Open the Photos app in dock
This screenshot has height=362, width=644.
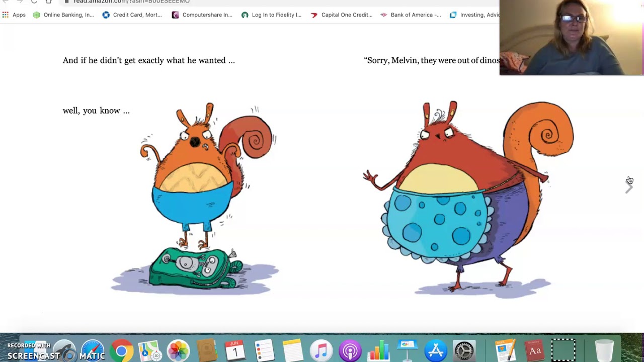click(178, 351)
